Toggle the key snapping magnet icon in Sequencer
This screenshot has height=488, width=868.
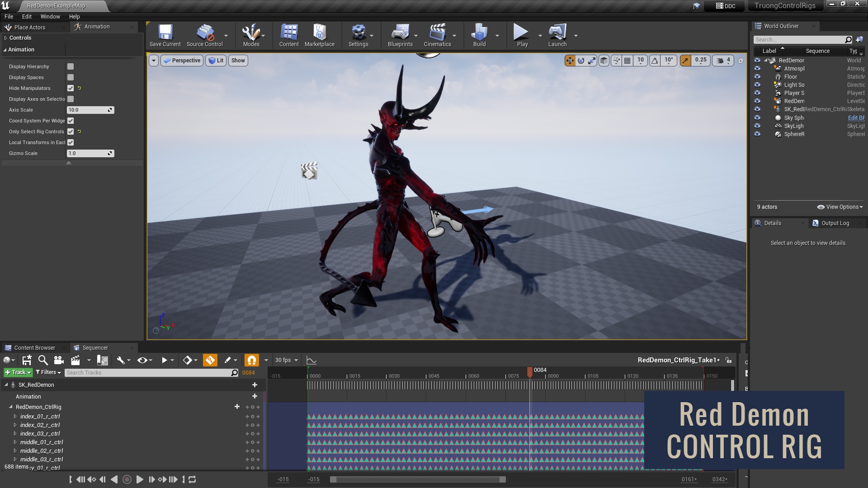pyautogui.click(x=252, y=360)
